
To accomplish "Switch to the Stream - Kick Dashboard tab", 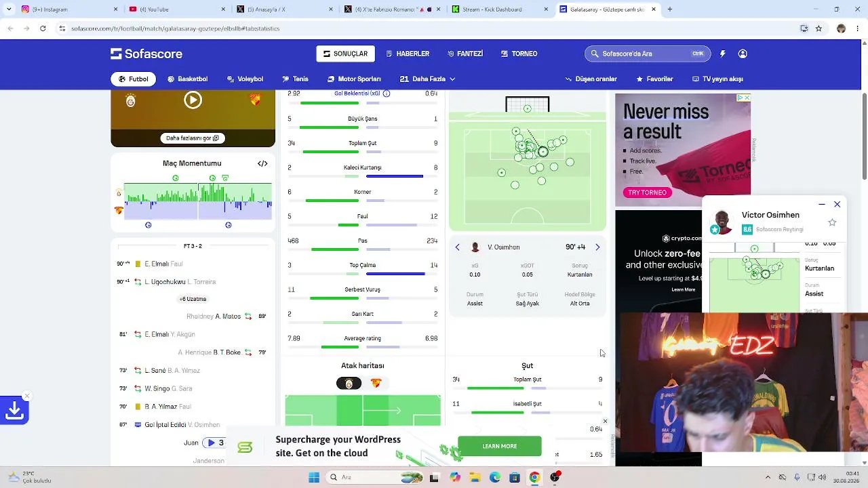I will coord(500,9).
